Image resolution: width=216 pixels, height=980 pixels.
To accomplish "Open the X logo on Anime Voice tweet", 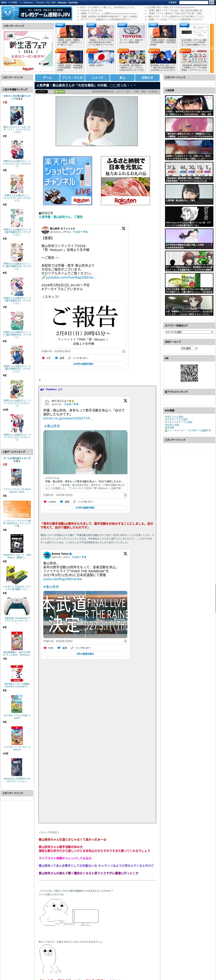I will pyautogui.click(x=125, y=554).
